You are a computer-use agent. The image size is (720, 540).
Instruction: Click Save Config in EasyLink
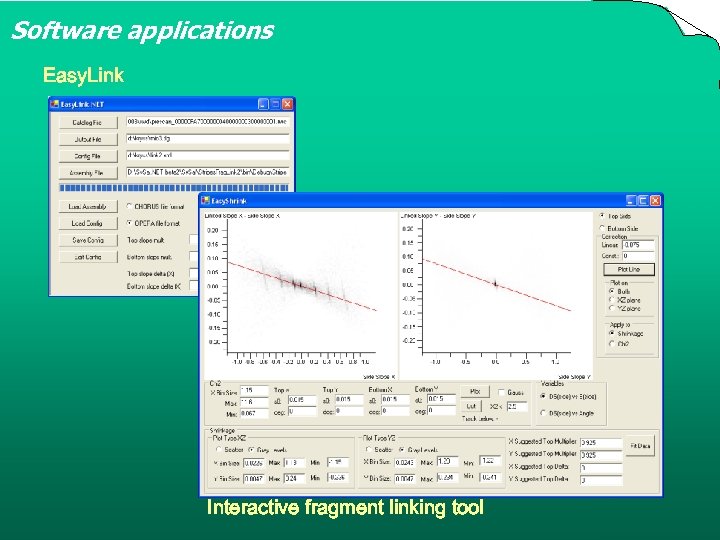click(x=88, y=240)
